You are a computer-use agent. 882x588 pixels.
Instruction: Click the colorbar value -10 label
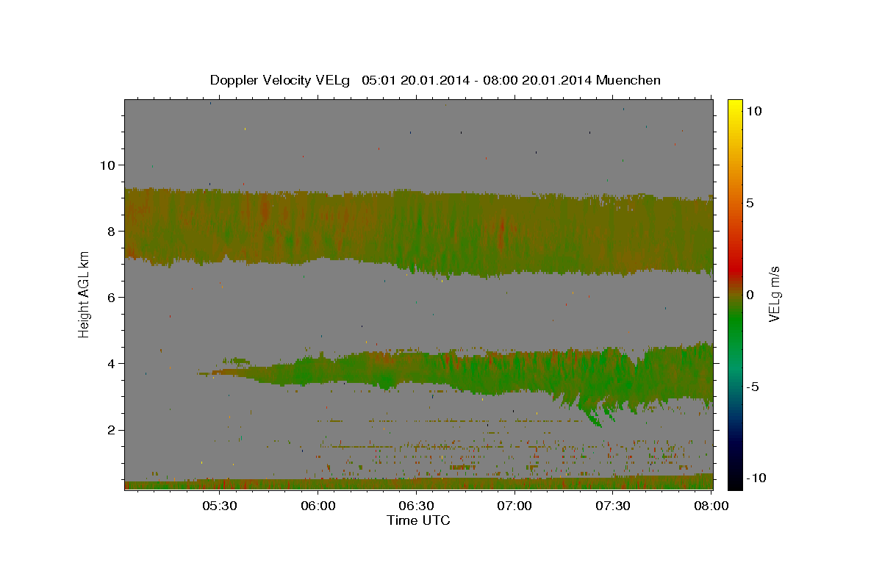pyautogui.click(x=756, y=478)
